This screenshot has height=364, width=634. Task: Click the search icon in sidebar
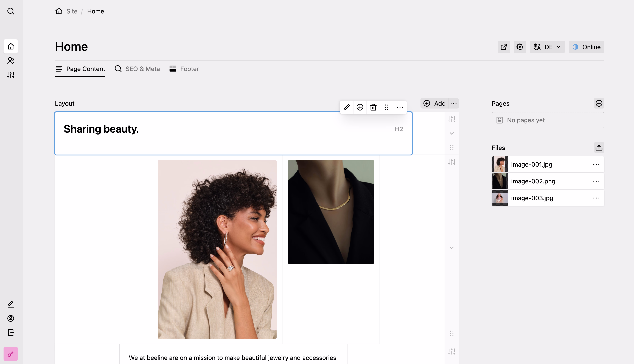[10, 11]
